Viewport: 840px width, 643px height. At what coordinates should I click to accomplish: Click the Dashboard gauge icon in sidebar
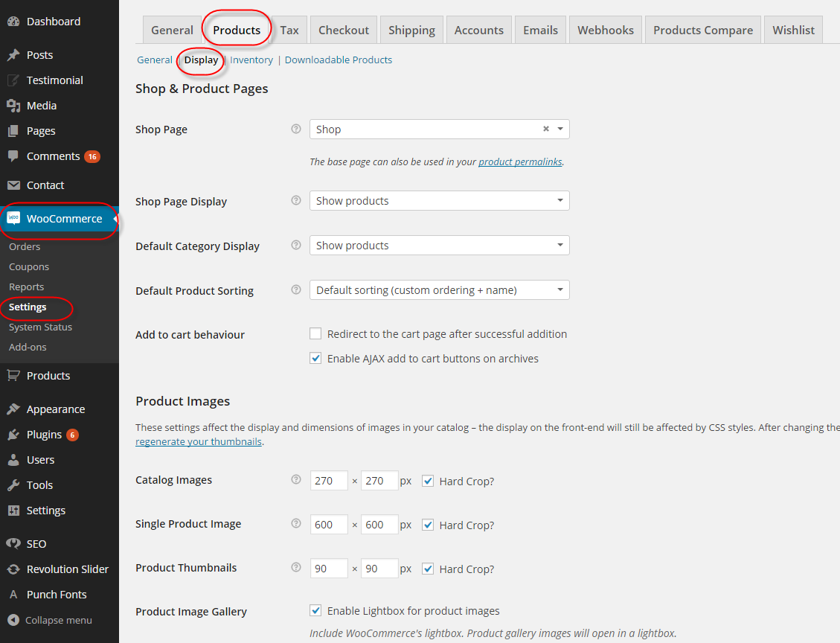[13, 22]
